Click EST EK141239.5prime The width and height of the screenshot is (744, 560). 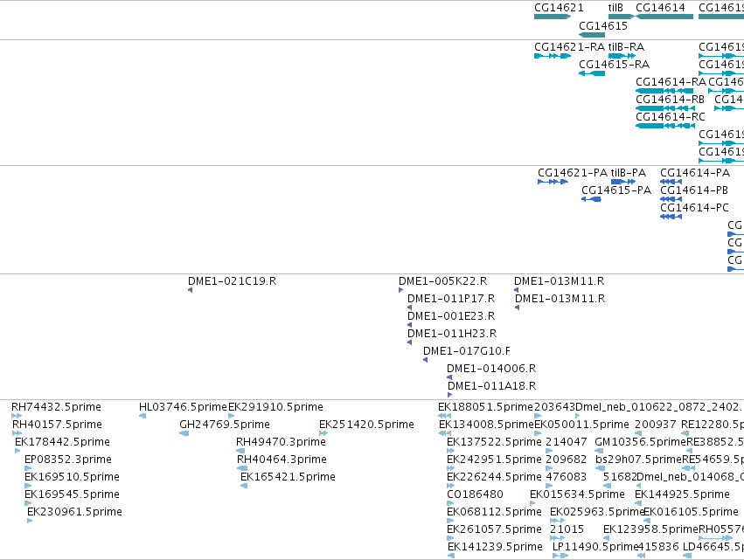click(451, 556)
